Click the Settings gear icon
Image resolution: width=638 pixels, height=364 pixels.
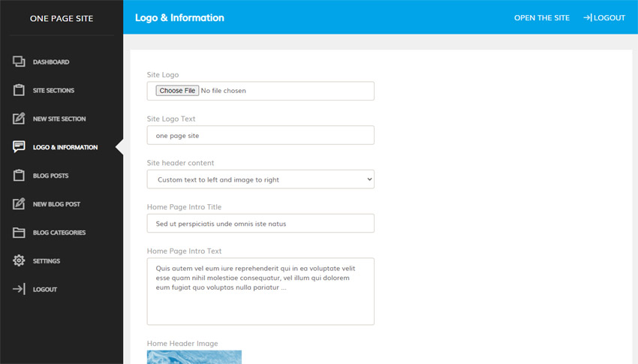[x=20, y=261]
